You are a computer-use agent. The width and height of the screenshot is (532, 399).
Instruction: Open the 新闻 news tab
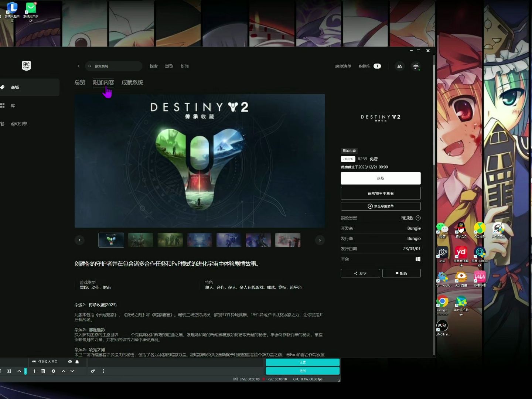point(185,66)
